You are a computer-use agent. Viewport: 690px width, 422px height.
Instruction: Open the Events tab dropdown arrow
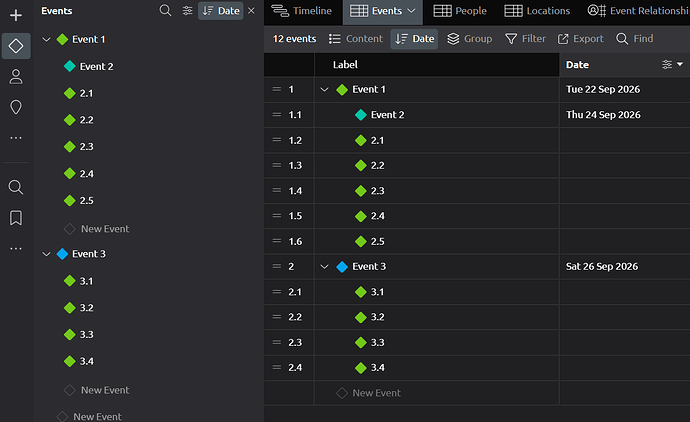click(x=411, y=11)
